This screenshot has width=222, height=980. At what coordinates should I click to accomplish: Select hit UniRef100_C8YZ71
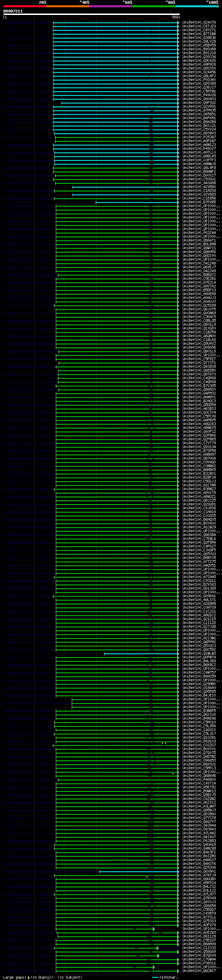point(199,30)
